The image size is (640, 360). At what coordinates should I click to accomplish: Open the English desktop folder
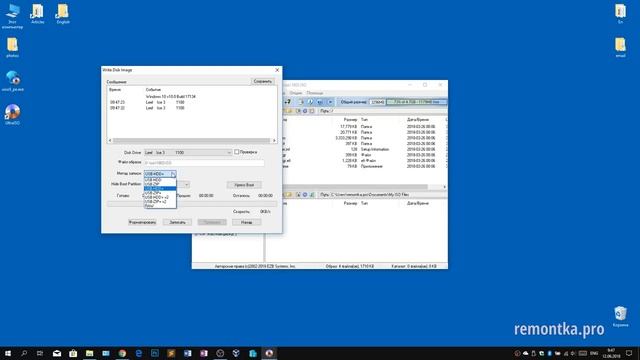tap(63, 14)
